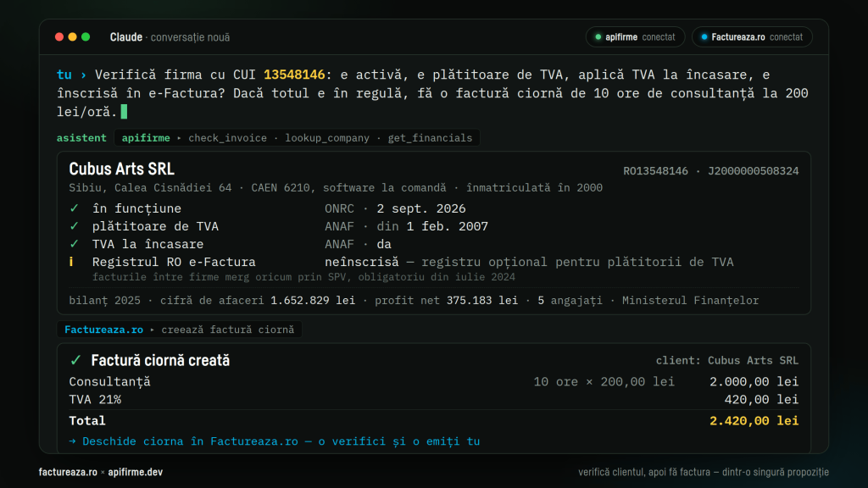Click the Factureaza.ro conectat status pill
Screen dimensions: 868x488
752,37
